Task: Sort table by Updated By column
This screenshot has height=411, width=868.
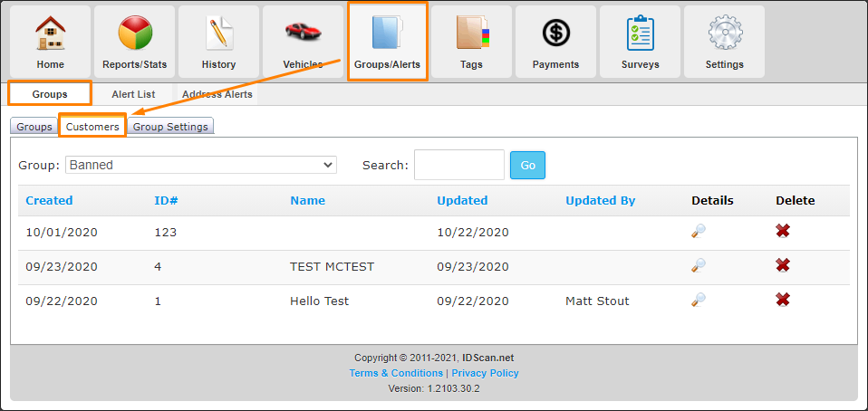Action: pos(600,200)
